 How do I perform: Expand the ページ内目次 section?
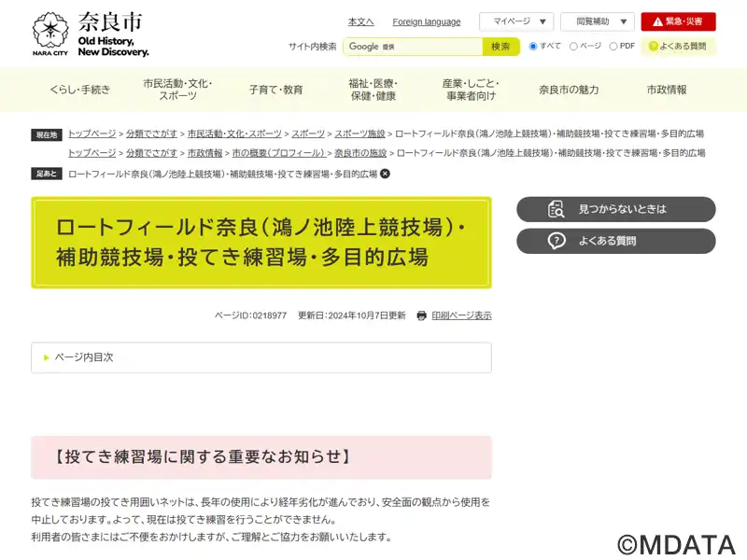[261, 357]
